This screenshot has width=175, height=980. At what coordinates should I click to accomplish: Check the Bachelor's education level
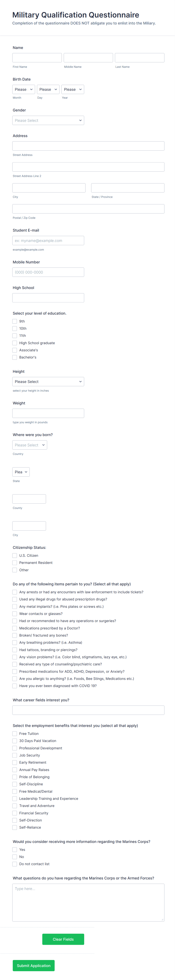click(14, 357)
